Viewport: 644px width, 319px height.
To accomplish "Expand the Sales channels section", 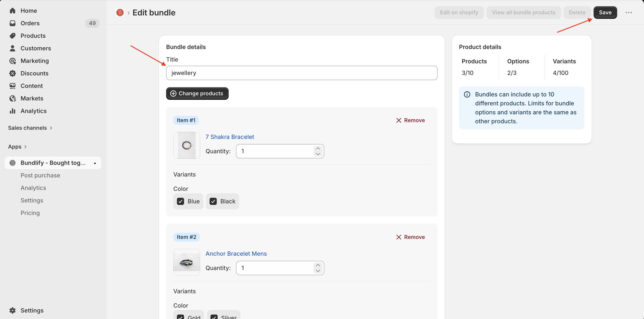I will pos(51,128).
